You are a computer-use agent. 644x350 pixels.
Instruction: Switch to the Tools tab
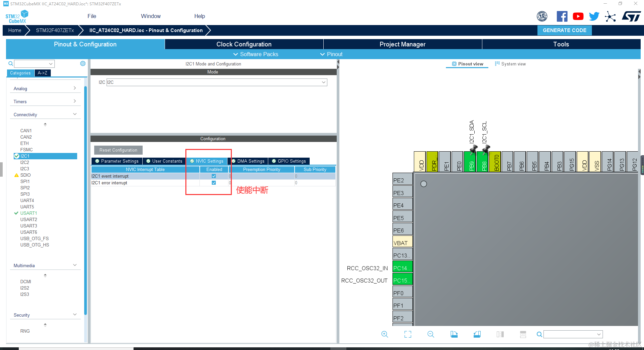pos(561,44)
